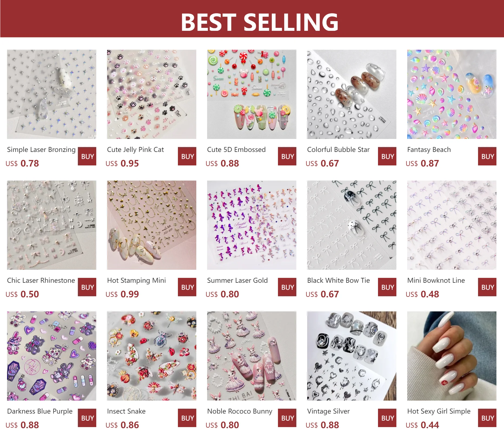Open the Vintage Silver product name
The image size is (504, 446).
pyautogui.click(x=328, y=411)
